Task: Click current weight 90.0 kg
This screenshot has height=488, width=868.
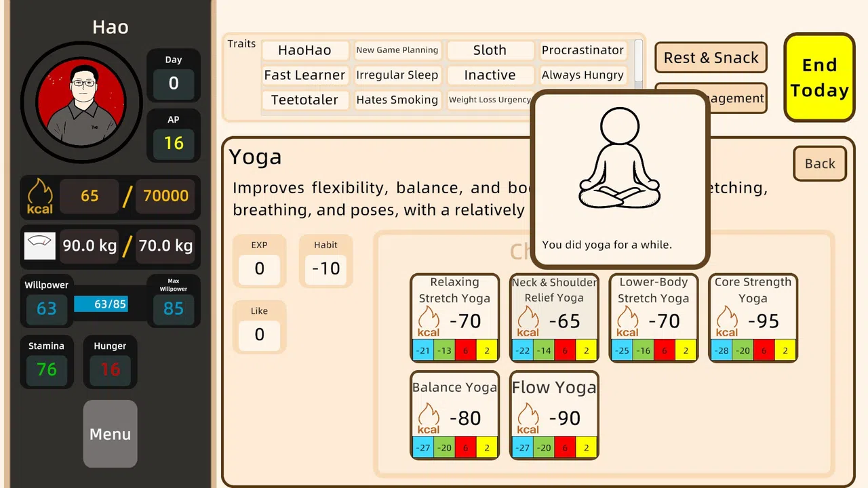Action: coord(90,245)
